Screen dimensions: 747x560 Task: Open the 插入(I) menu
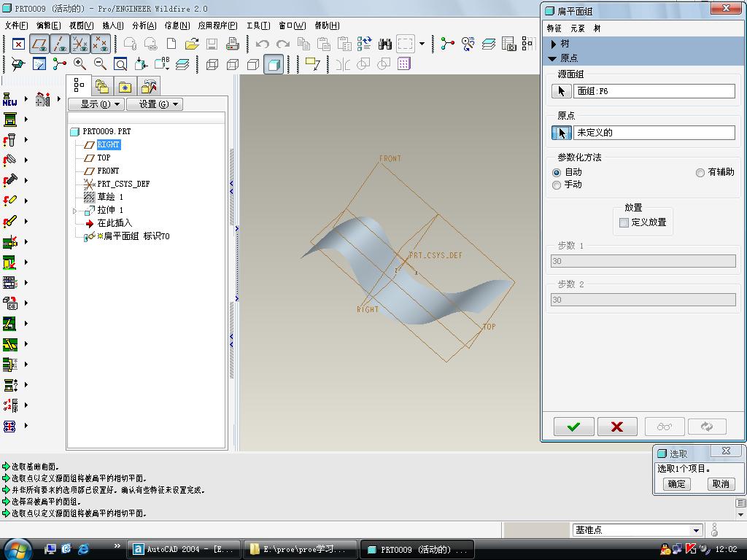pyautogui.click(x=113, y=26)
